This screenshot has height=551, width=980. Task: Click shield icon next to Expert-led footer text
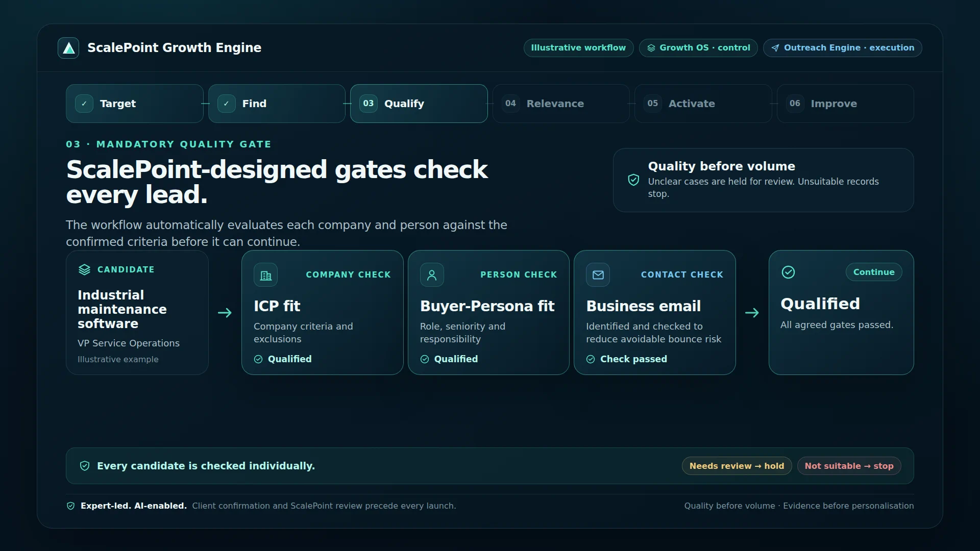[x=71, y=506]
